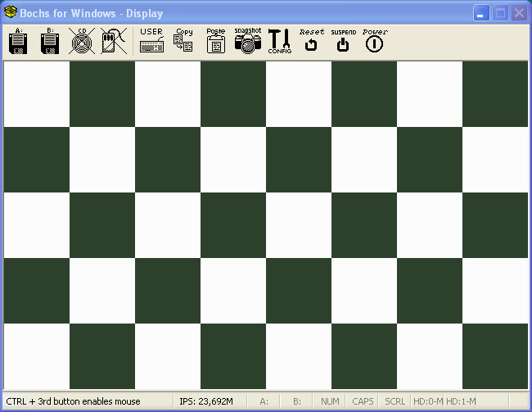The image size is (532, 412).
Task: Suspend the emulation
Action: [x=343, y=41]
